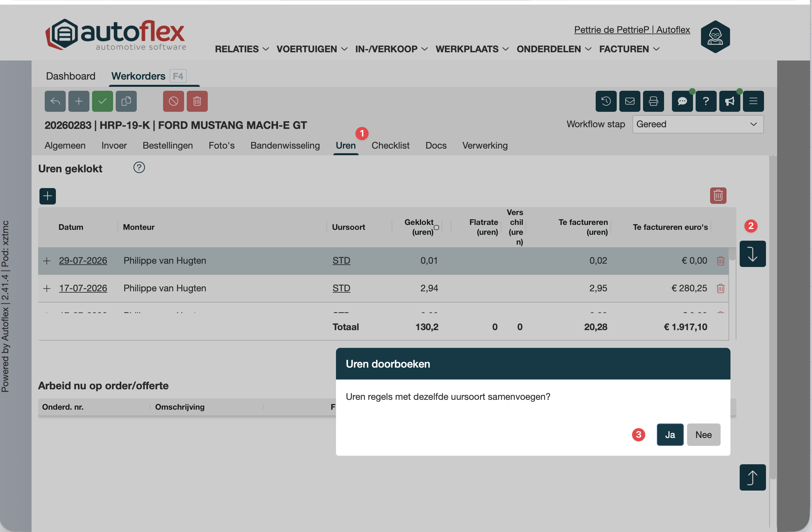This screenshot has width=812, height=532.
Task: Confirm merging with the Ja button
Action: click(670, 435)
